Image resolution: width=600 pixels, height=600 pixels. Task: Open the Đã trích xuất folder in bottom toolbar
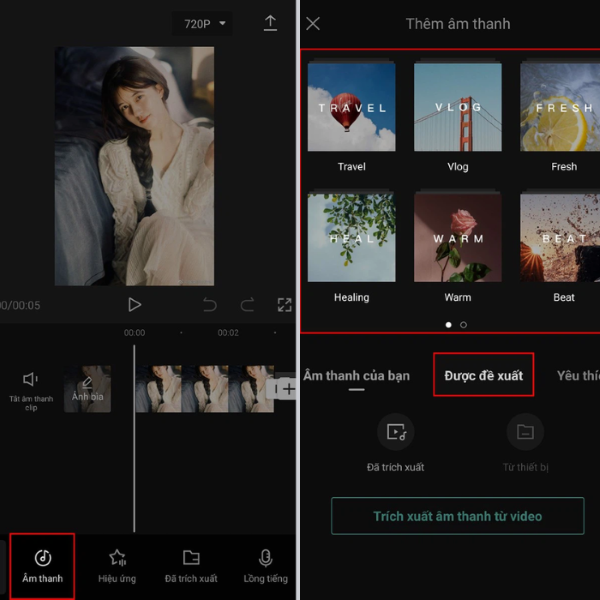pyautogui.click(x=191, y=558)
